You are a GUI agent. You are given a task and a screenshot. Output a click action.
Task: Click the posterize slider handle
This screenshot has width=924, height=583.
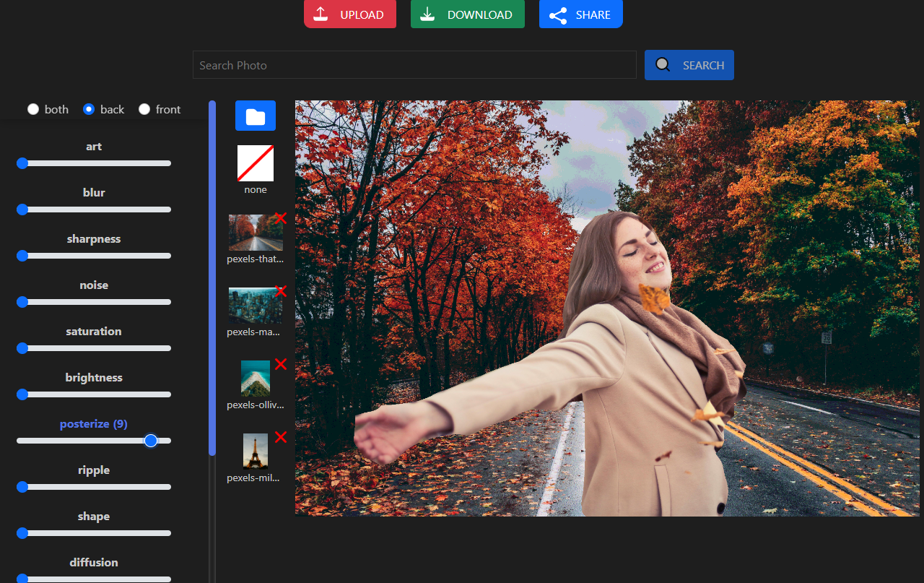click(151, 441)
